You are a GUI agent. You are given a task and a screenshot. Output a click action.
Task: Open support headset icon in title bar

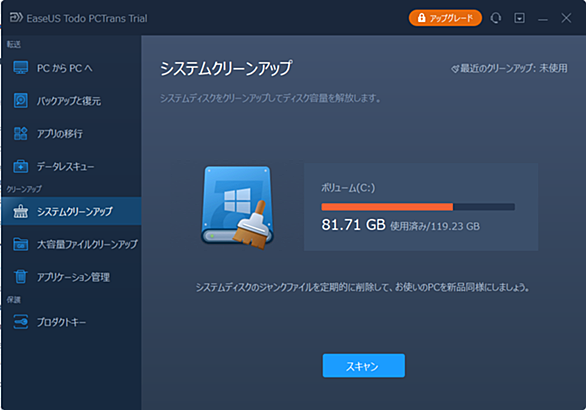point(496,18)
